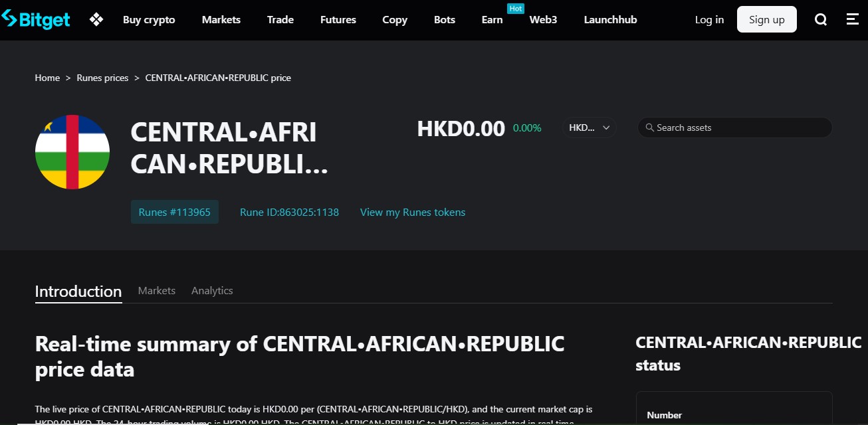Open View my Runes tokens link

tap(413, 212)
